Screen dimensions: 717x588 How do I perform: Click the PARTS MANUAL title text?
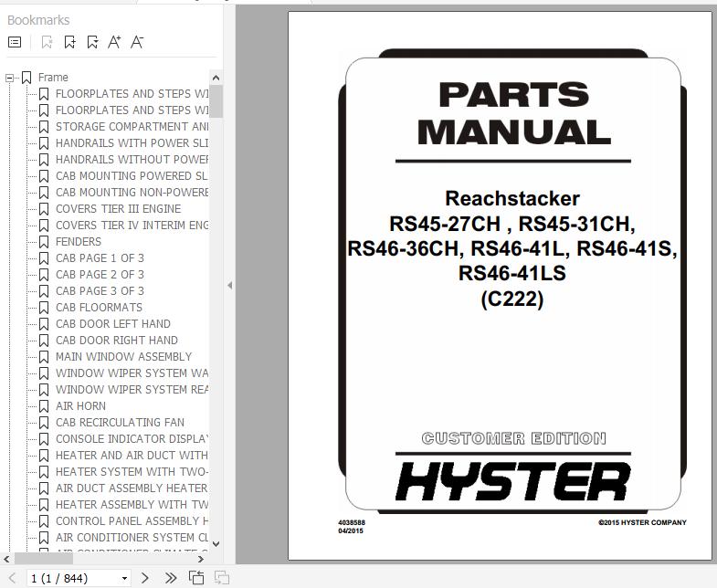pyautogui.click(x=514, y=113)
